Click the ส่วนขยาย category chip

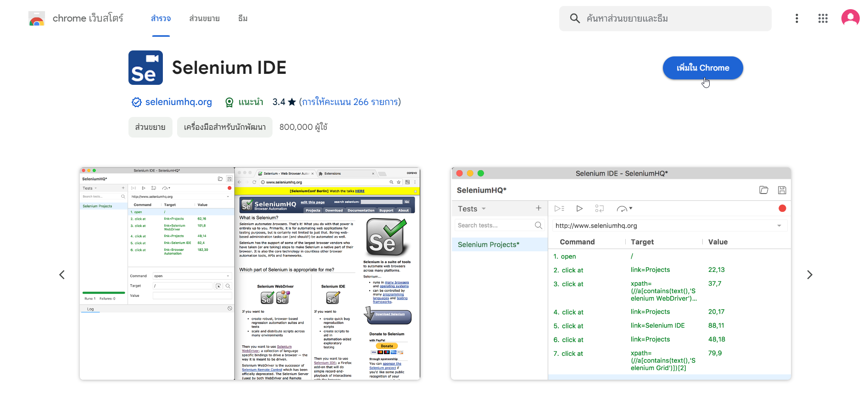click(x=150, y=127)
